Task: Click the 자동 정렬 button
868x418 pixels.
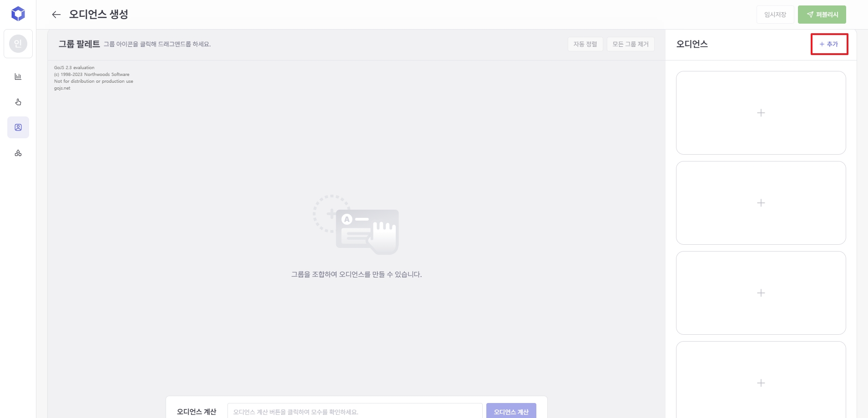Action: (x=585, y=44)
